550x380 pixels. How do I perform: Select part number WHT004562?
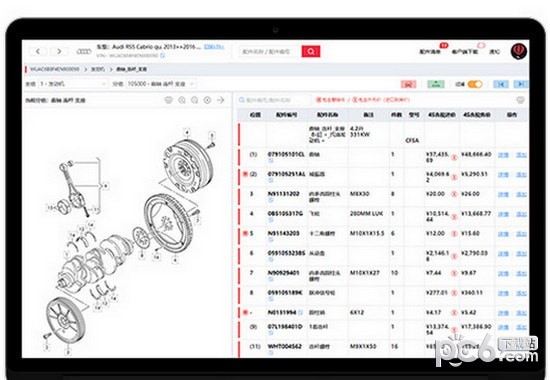click(x=284, y=346)
